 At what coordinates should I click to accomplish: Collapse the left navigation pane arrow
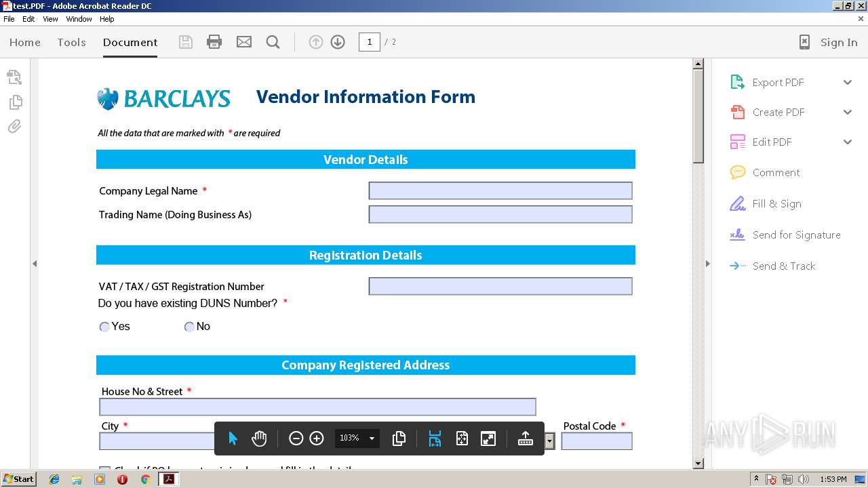[x=35, y=264]
